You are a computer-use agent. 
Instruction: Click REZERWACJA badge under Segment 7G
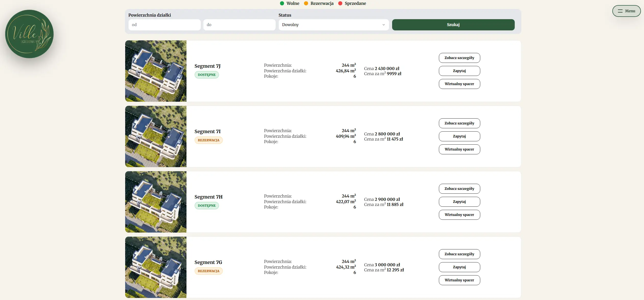click(208, 271)
